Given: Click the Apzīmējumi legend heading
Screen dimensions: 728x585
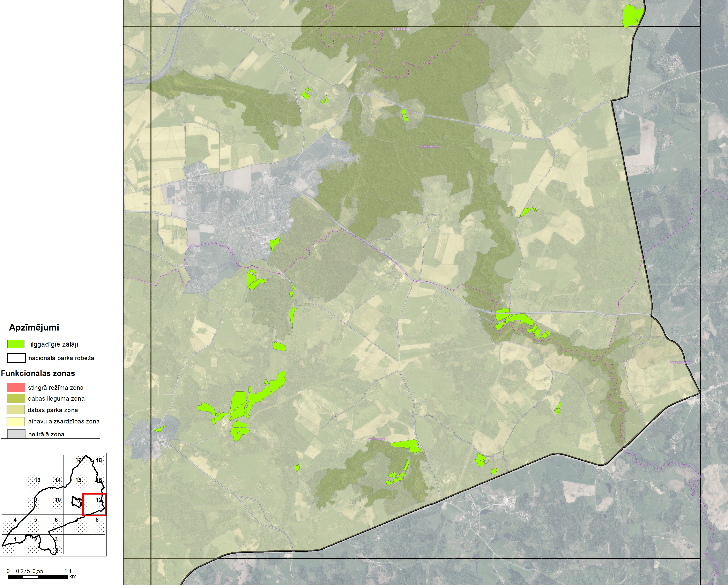Looking at the screenshot, I should point(34,328).
